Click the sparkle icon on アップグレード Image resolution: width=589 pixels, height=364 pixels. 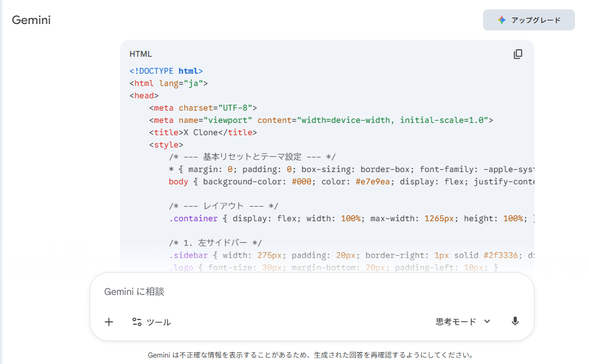(502, 20)
